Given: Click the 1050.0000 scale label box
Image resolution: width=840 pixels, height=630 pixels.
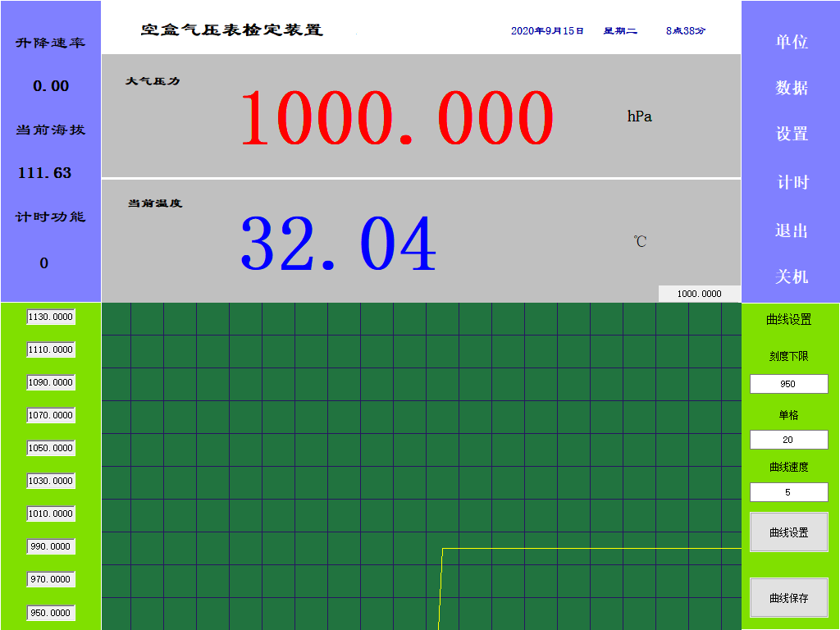Looking at the screenshot, I should pyautogui.click(x=51, y=448).
